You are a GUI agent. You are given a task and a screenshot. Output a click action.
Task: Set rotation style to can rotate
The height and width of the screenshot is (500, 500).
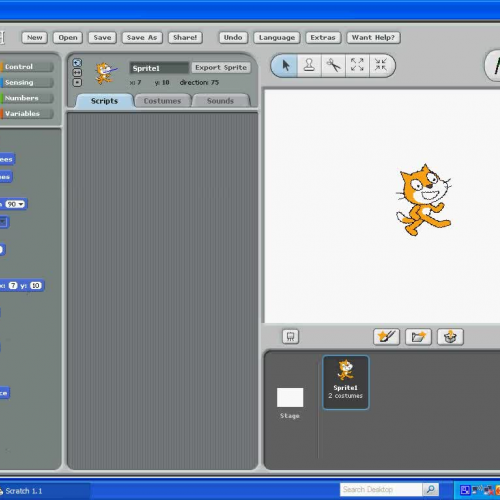pos(77,63)
